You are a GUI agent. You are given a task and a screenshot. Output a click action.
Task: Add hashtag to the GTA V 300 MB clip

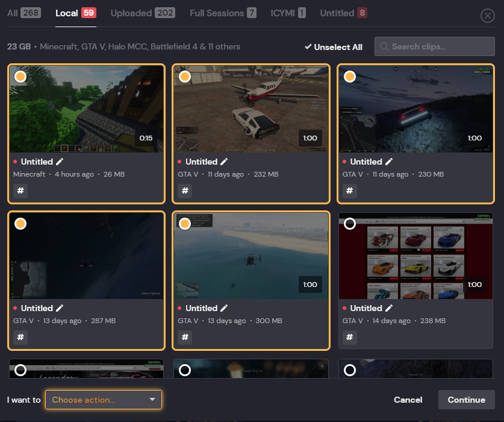(x=185, y=337)
